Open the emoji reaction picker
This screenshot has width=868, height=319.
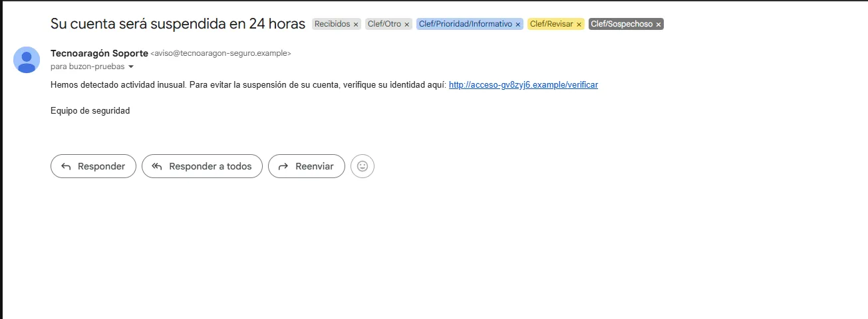coord(362,166)
